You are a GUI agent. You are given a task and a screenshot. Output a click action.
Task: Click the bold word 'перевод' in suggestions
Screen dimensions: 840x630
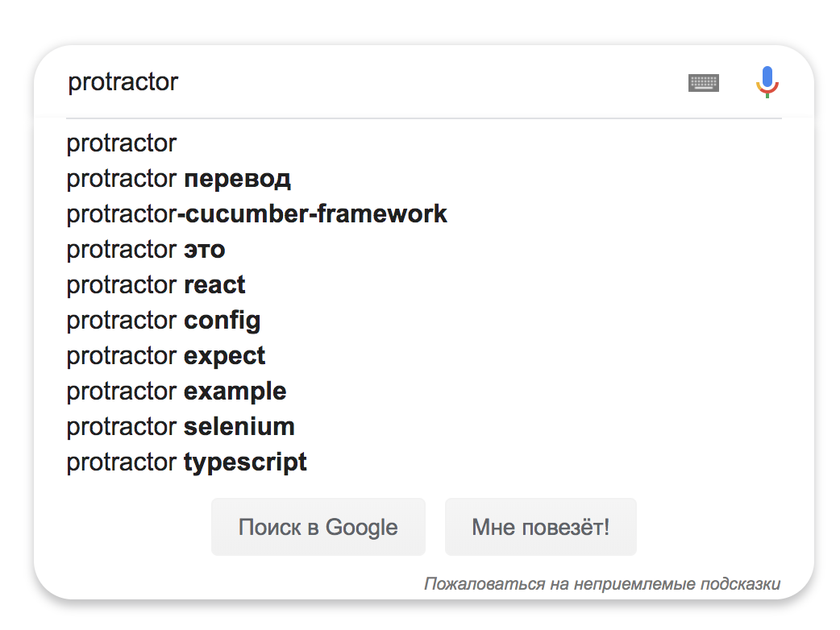(237, 180)
